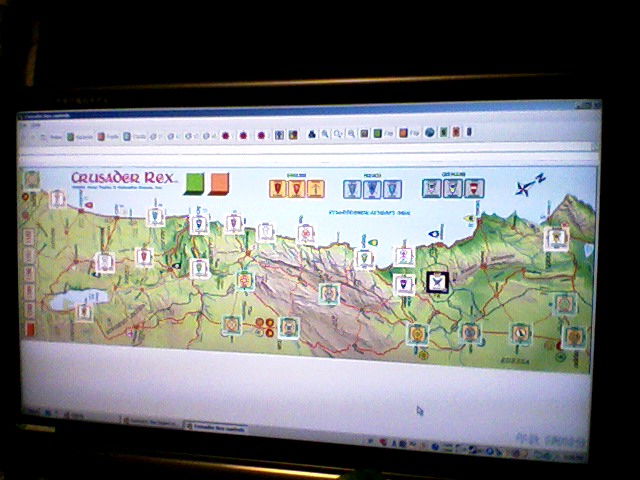Click the Crusader Rex title logo
The width and height of the screenshot is (640, 480).
(124, 178)
